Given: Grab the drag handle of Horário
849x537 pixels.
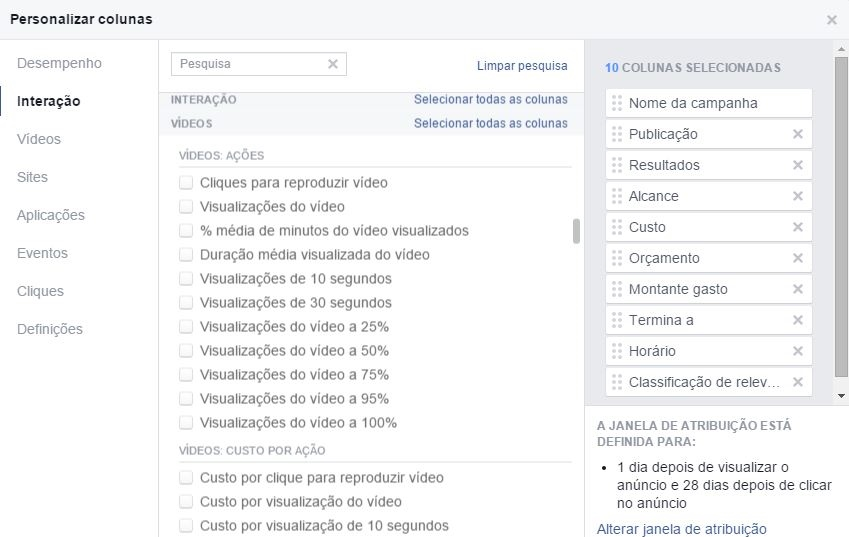Looking at the screenshot, I should (x=617, y=351).
